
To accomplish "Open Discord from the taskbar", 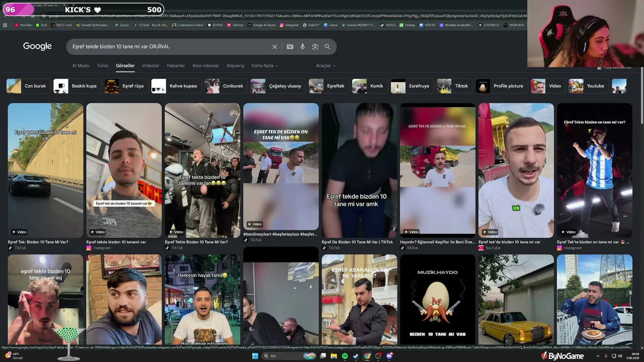I will (389, 356).
